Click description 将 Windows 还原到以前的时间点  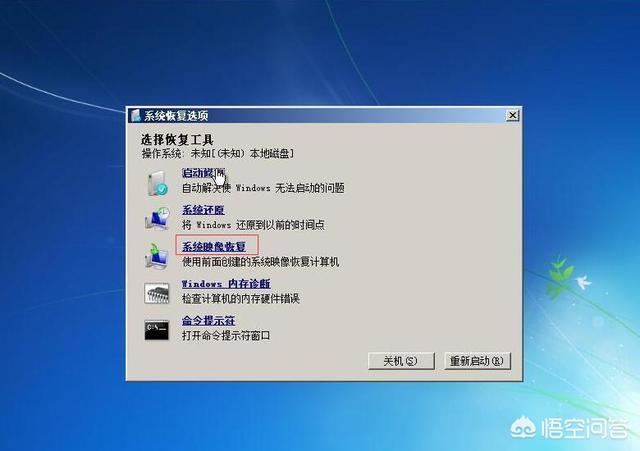point(253,225)
